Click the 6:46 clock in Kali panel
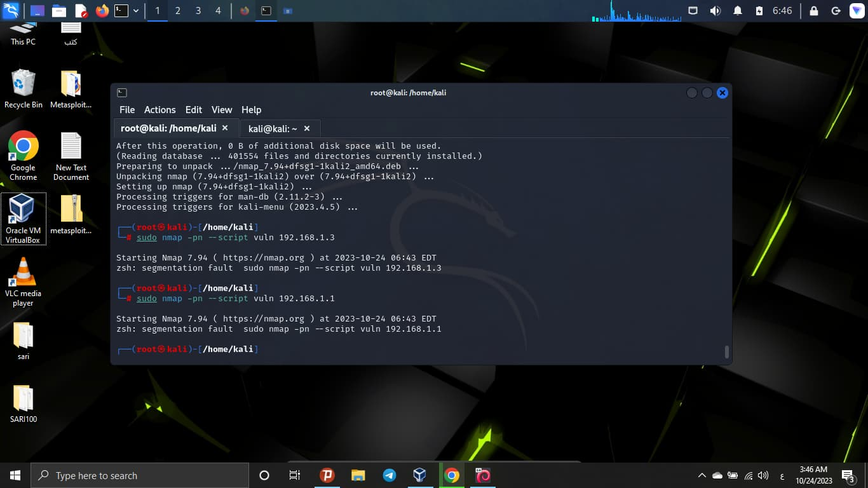 (x=782, y=11)
